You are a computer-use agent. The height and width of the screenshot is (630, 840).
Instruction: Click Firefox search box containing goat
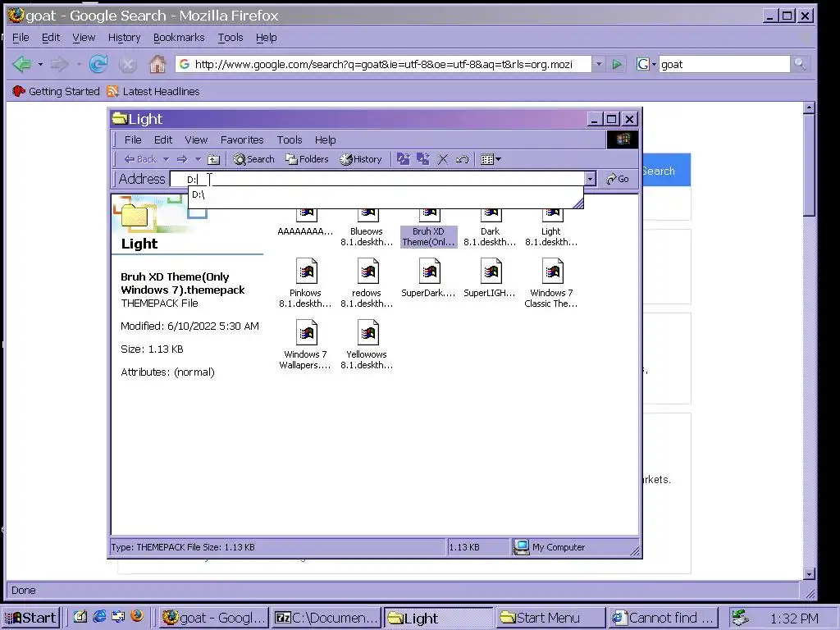click(724, 64)
